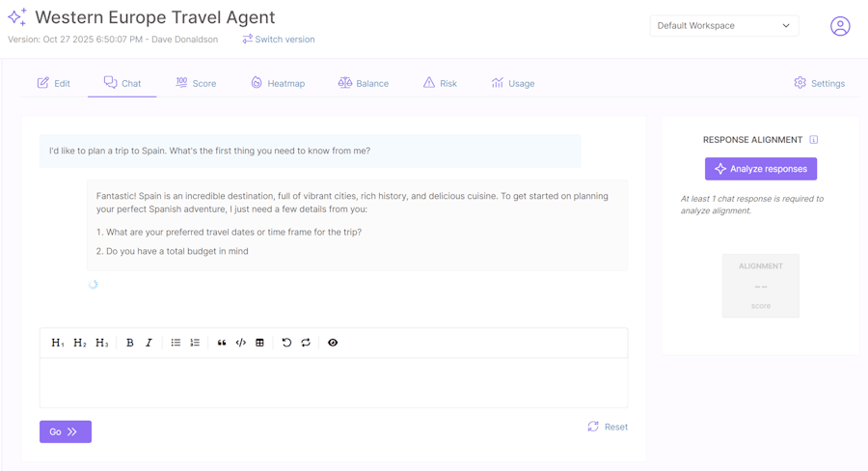This screenshot has height=471, width=868.
Task: Click inside the message text area
Action: pyautogui.click(x=334, y=383)
